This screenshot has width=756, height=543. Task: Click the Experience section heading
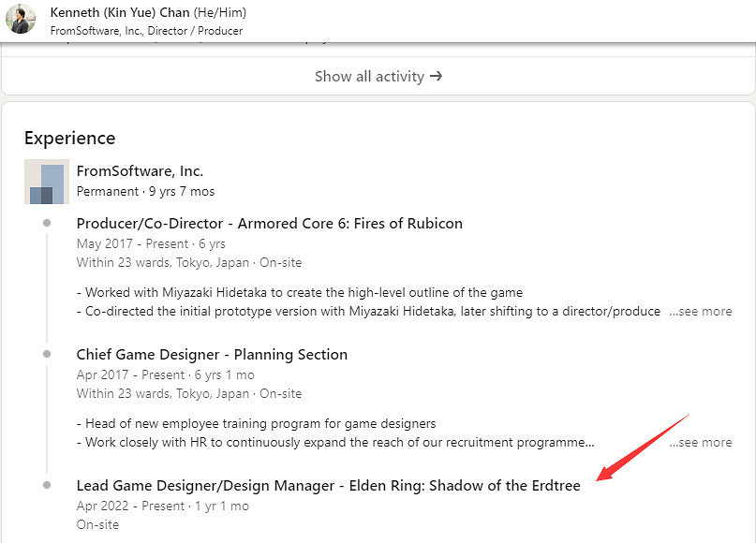coord(69,138)
